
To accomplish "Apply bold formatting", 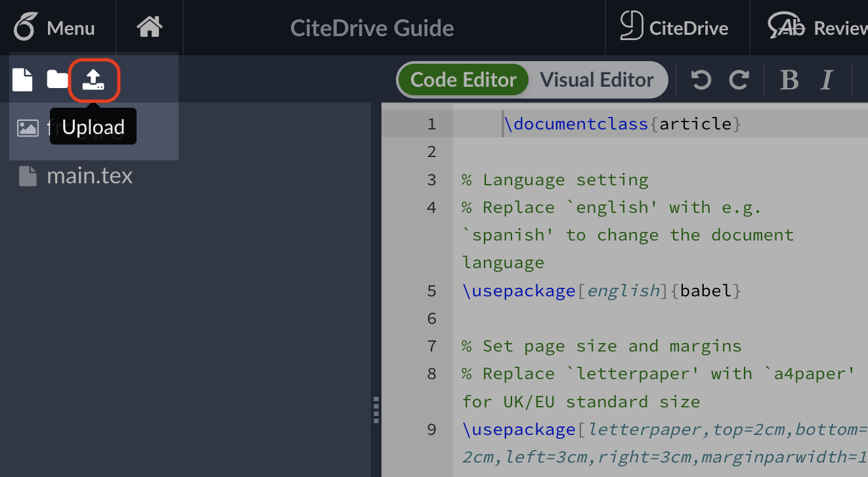I will (x=789, y=80).
